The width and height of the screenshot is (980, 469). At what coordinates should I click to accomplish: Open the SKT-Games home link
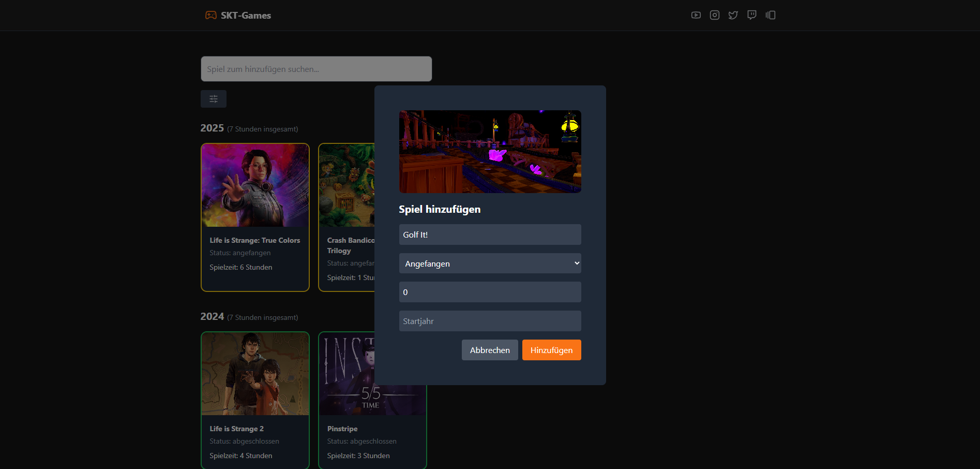[x=246, y=16]
